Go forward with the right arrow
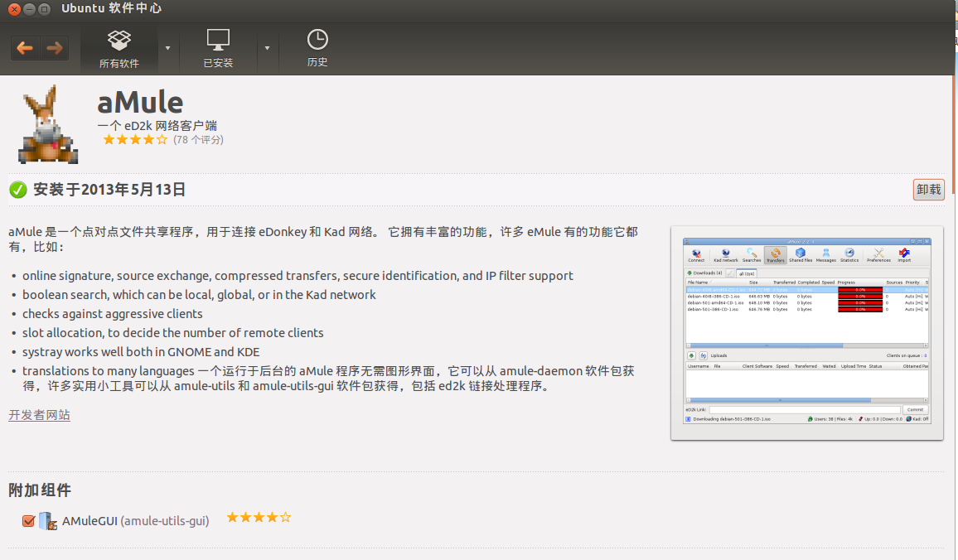 click(55, 48)
